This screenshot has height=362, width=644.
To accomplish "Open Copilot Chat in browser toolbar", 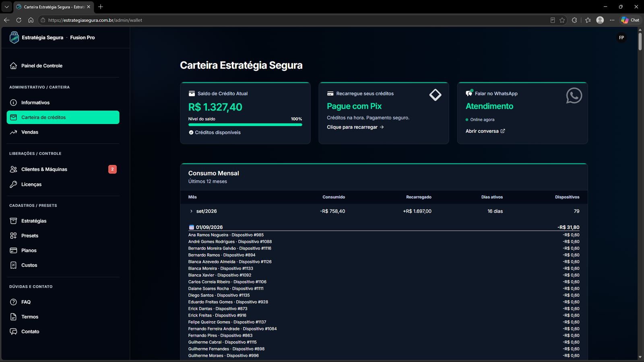I will click(630, 20).
